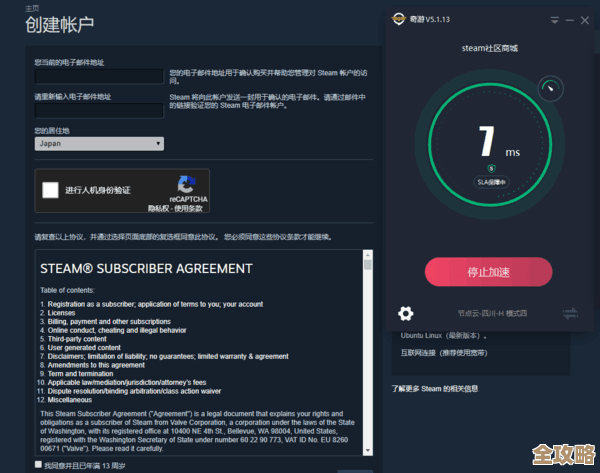
Task: Click STEAM SUBSCRIBER AGREEMENT heading
Action: (x=146, y=269)
